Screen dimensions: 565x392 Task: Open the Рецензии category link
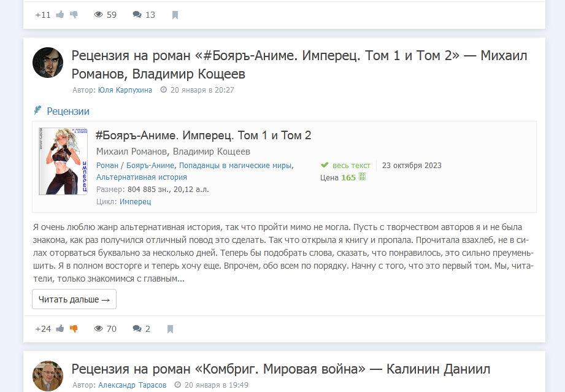pyautogui.click(x=67, y=111)
